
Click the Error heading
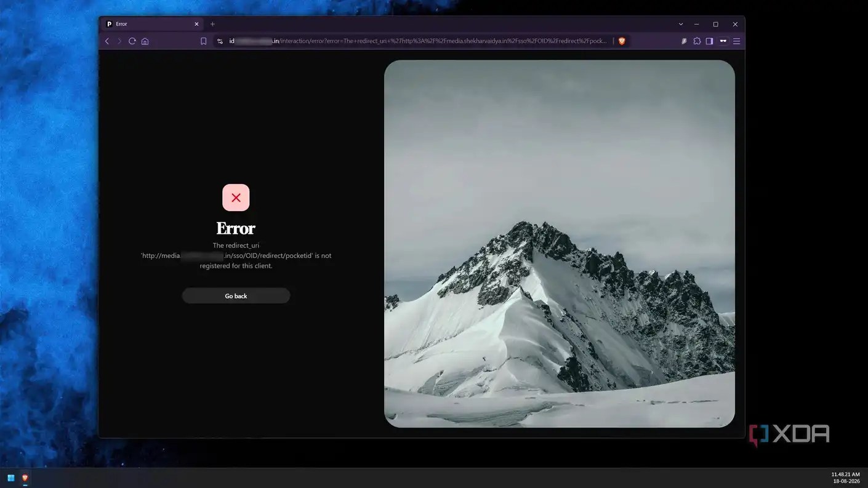tap(236, 228)
